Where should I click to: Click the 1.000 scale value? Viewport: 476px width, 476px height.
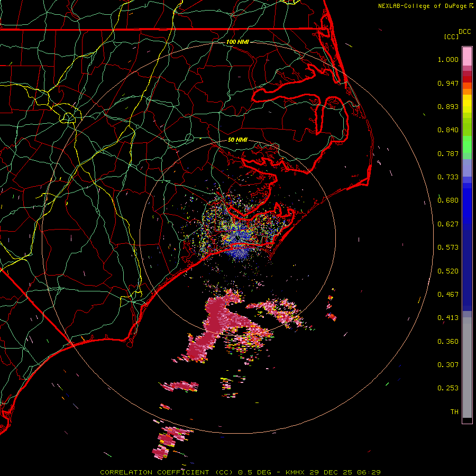point(448,59)
